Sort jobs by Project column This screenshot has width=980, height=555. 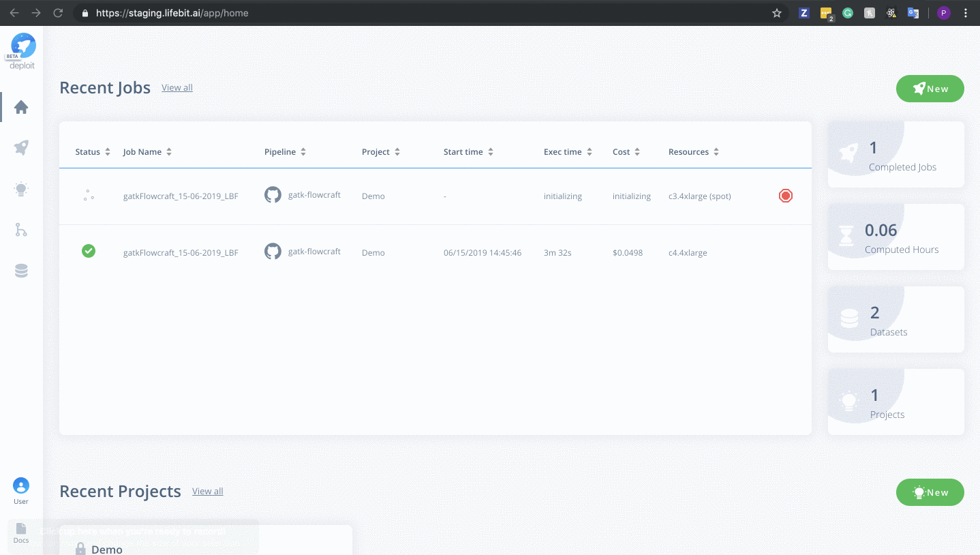(x=381, y=152)
